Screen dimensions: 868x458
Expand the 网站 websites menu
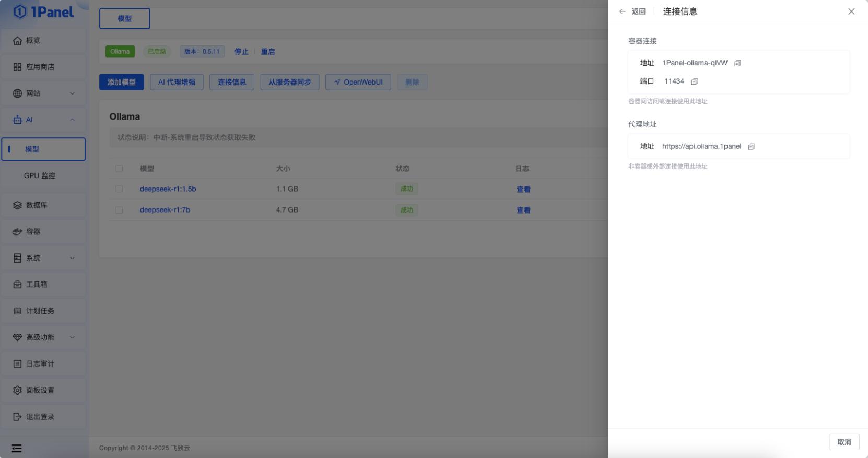pyautogui.click(x=43, y=93)
